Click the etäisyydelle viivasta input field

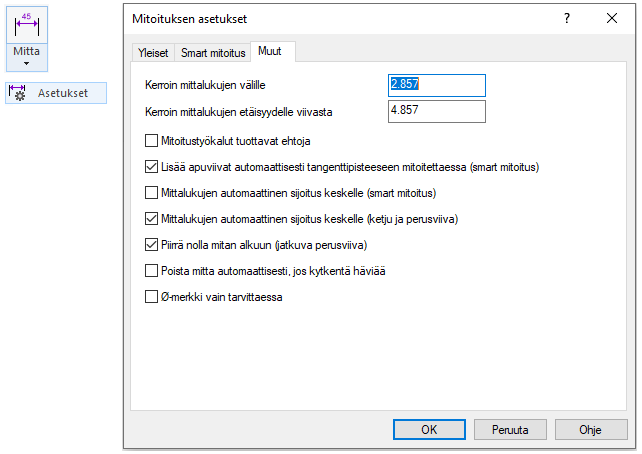click(436, 111)
